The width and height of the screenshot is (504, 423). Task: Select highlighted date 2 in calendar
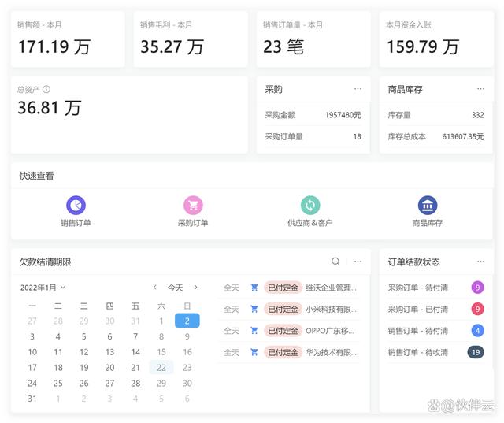[x=187, y=321]
